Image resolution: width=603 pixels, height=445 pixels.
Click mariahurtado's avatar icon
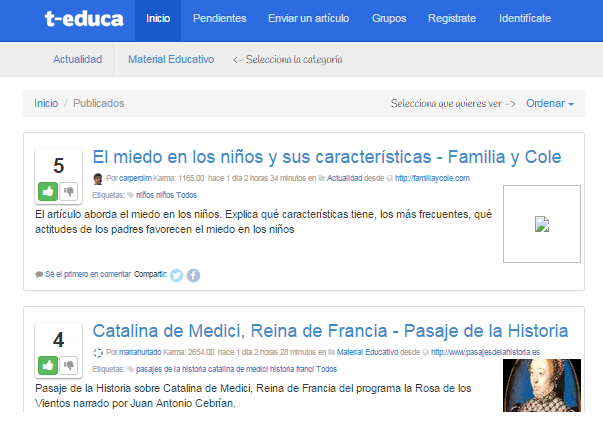coord(98,353)
